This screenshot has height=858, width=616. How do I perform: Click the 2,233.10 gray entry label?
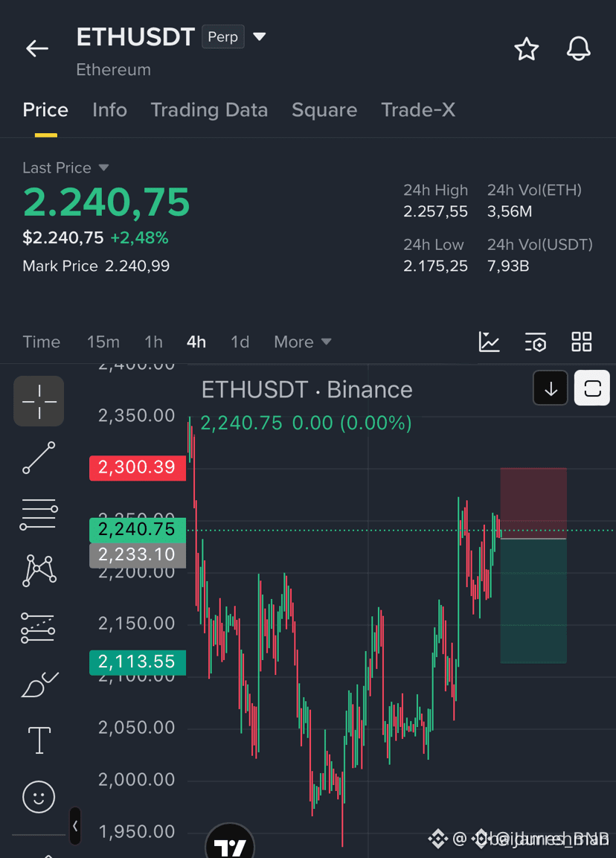(138, 555)
